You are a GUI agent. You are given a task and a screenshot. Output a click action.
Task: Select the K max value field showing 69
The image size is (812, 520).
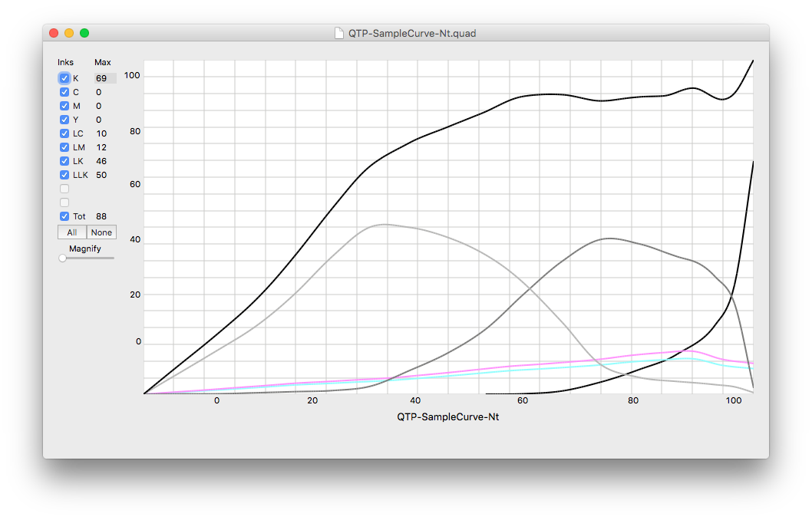pyautogui.click(x=105, y=78)
